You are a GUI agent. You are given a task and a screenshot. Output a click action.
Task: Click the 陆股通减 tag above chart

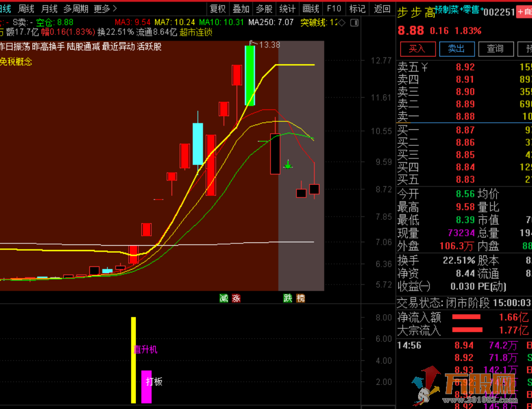(x=83, y=47)
